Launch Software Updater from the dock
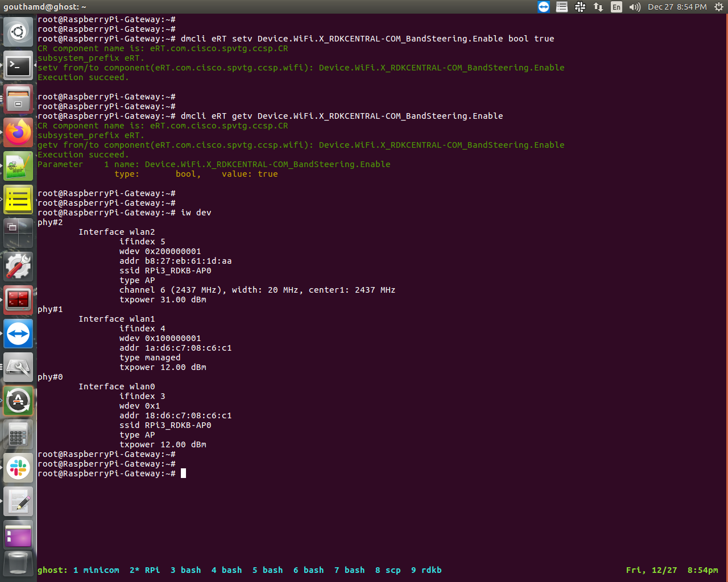 (x=18, y=401)
